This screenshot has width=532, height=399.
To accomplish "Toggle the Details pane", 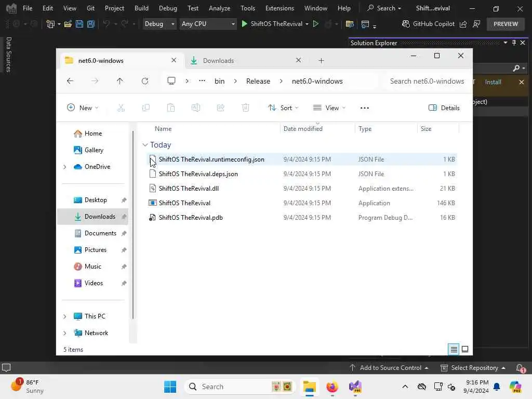I will click(x=444, y=108).
